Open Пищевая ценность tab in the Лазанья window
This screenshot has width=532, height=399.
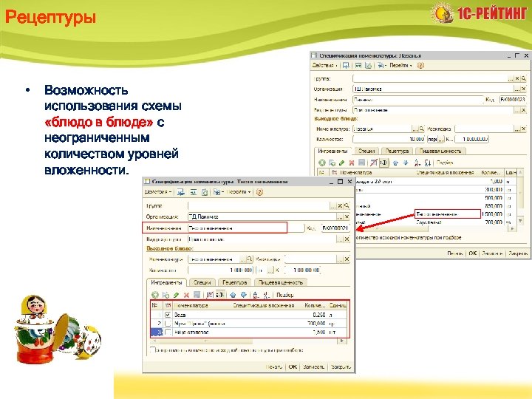pyautogui.click(x=440, y=151)
